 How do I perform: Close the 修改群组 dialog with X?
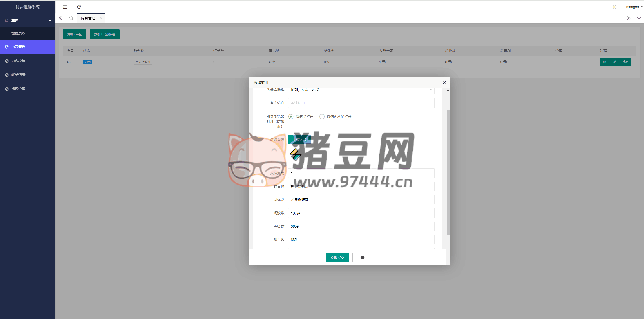click(x=444, y=83)
